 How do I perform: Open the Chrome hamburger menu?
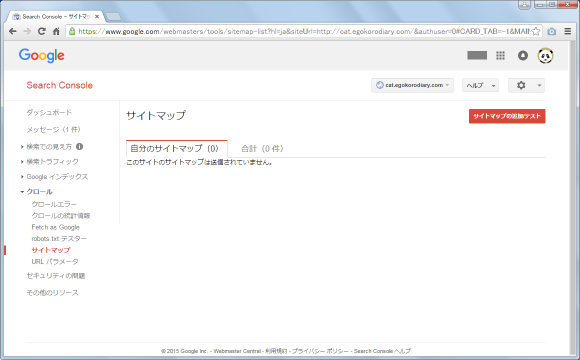click(568, 31)
